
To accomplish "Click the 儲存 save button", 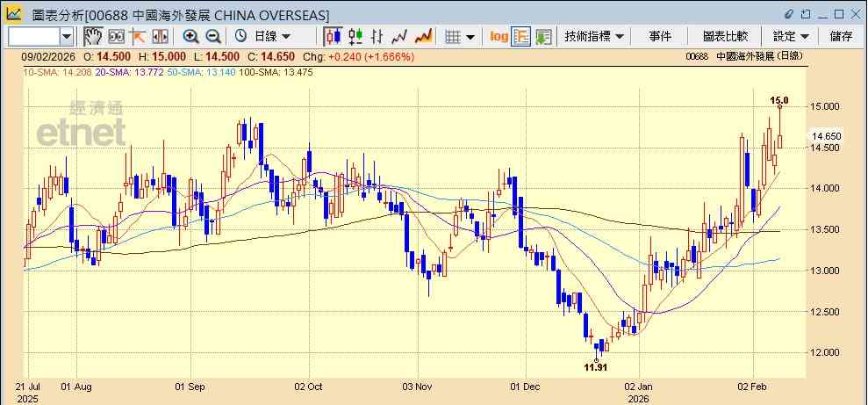I will coord(841,37).
